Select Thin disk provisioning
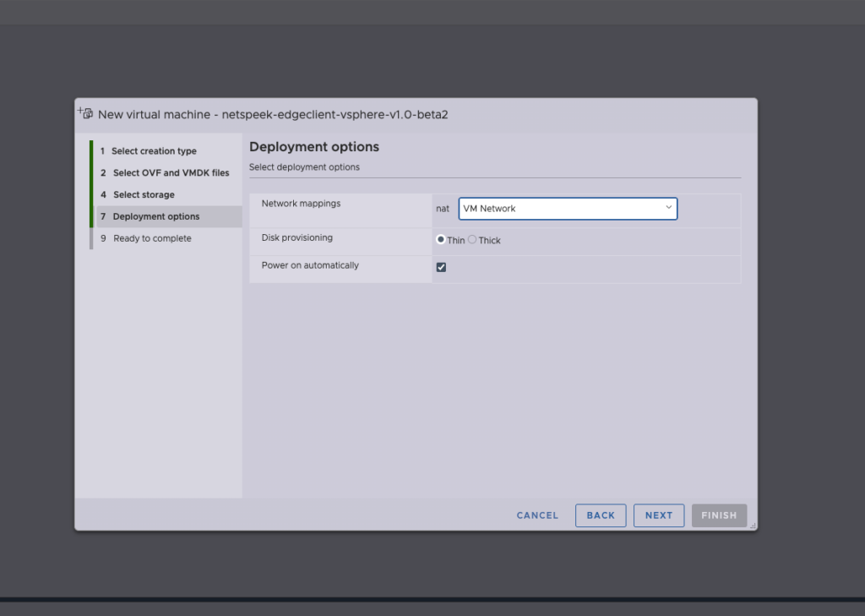Viewport: 865px width, 616px height. (441, 240)
